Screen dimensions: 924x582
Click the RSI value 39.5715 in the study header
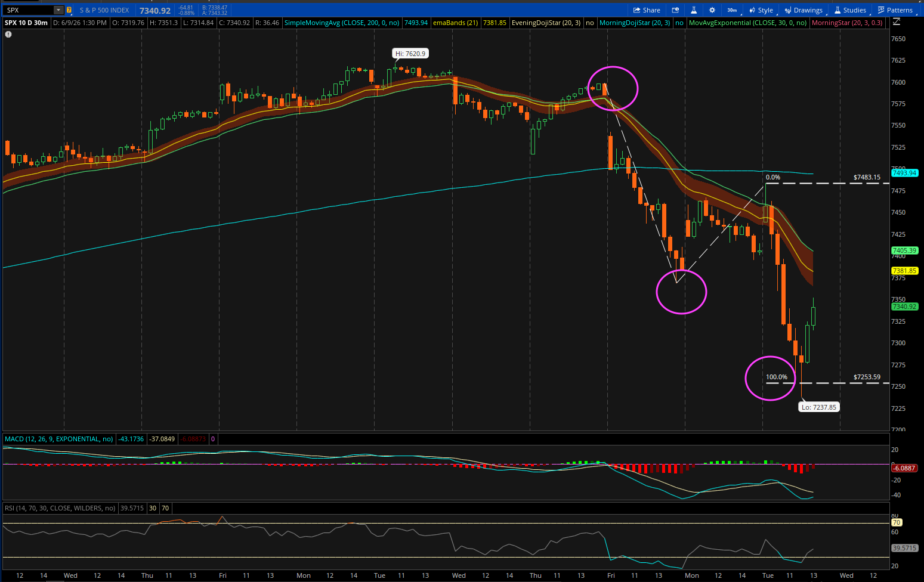coord(132,508)
